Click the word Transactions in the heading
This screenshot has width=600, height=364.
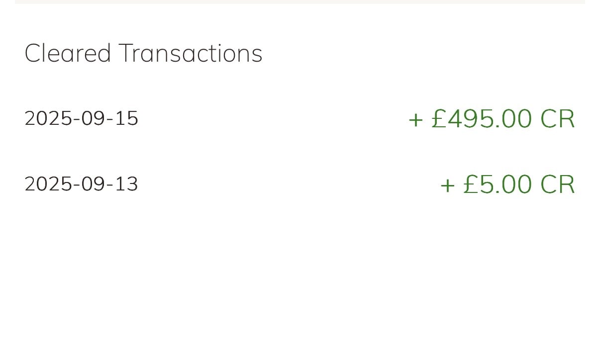coord(191,53)
